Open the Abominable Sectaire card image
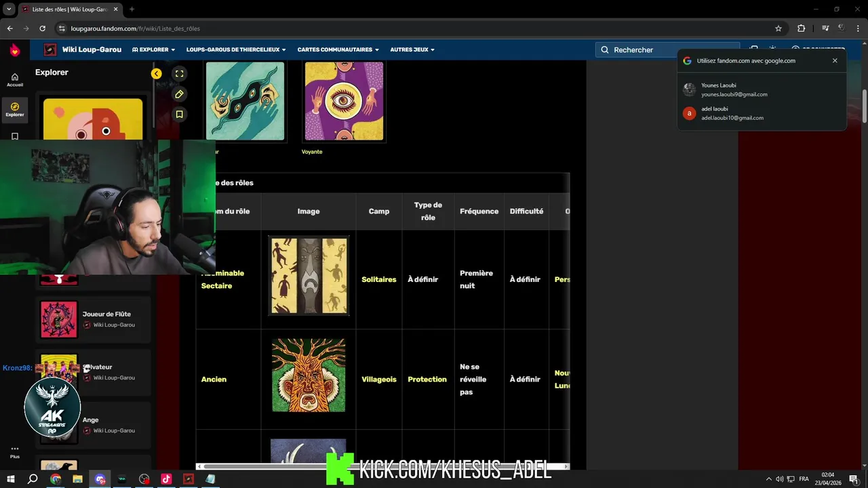Screen dimensions: 868x488 click(x=309, y=275)
